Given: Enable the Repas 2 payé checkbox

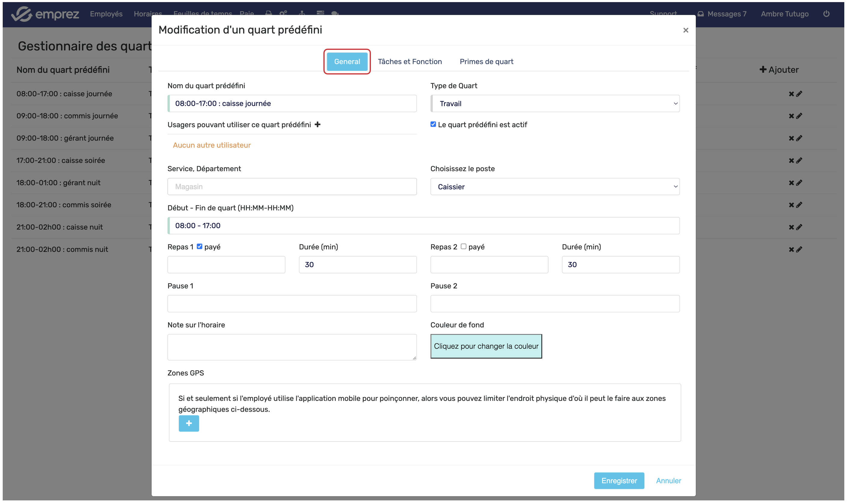Looking at the screenshot, I should pyautogui.click(x=463, y=247).
